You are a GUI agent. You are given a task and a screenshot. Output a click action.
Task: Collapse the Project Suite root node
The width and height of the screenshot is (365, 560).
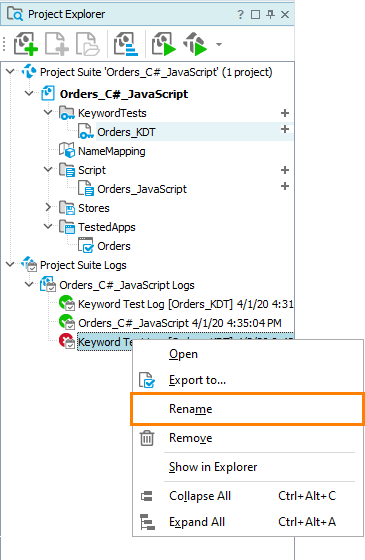click(10, 72)
